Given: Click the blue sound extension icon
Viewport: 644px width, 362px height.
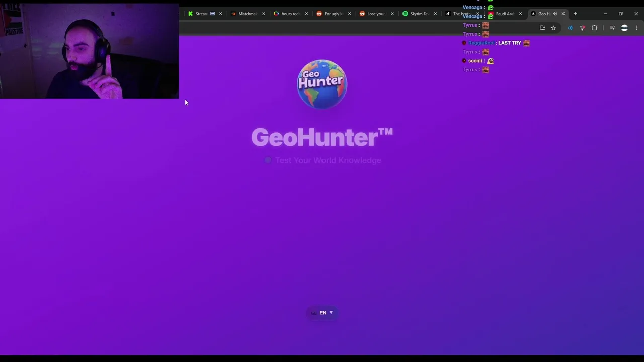Looking at the screenshot, I should click(570, 28).
